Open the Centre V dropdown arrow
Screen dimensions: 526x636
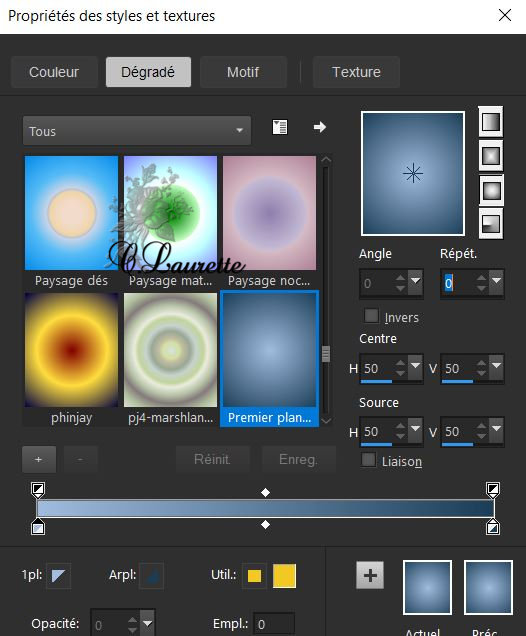496,368
